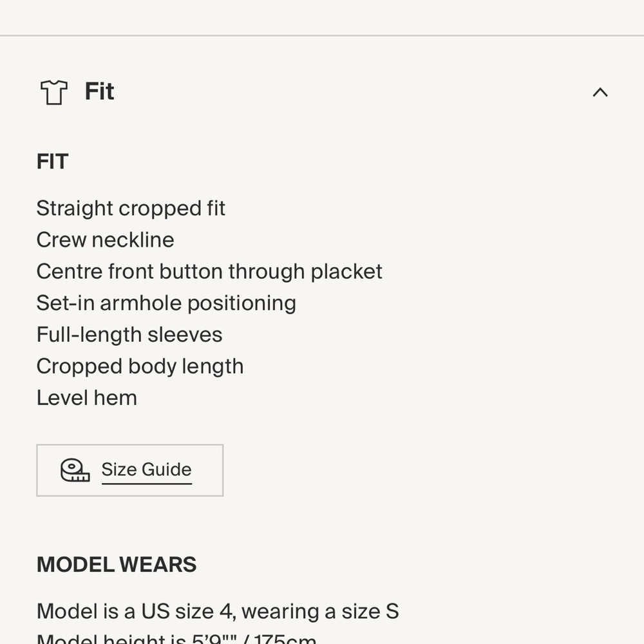Collapse the Fit section with the chevron
Viewport: 644px width, 644px height.
[600, 92]
